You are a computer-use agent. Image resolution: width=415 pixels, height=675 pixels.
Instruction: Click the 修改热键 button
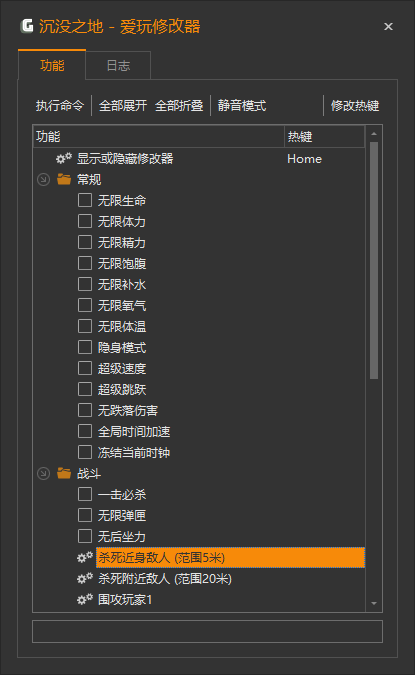[x=355, y=105]
